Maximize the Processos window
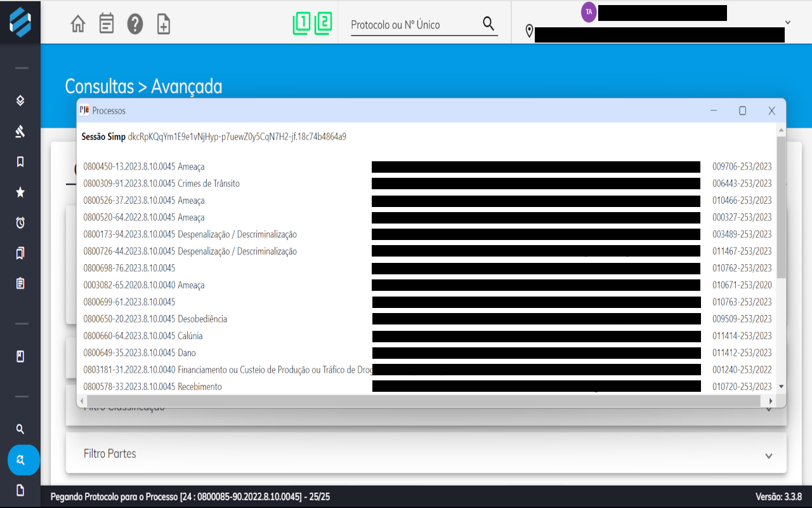The image size is (812, 508). [x=742, y=110]
